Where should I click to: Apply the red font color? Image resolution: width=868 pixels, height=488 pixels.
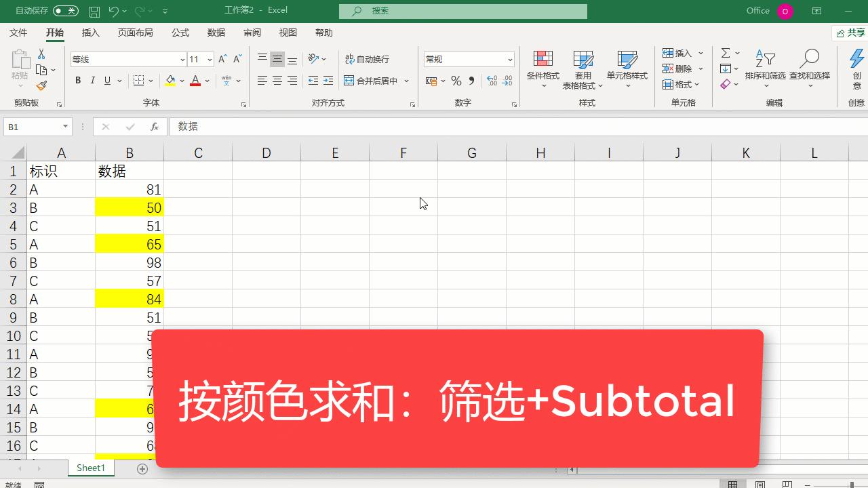point(195,81)
